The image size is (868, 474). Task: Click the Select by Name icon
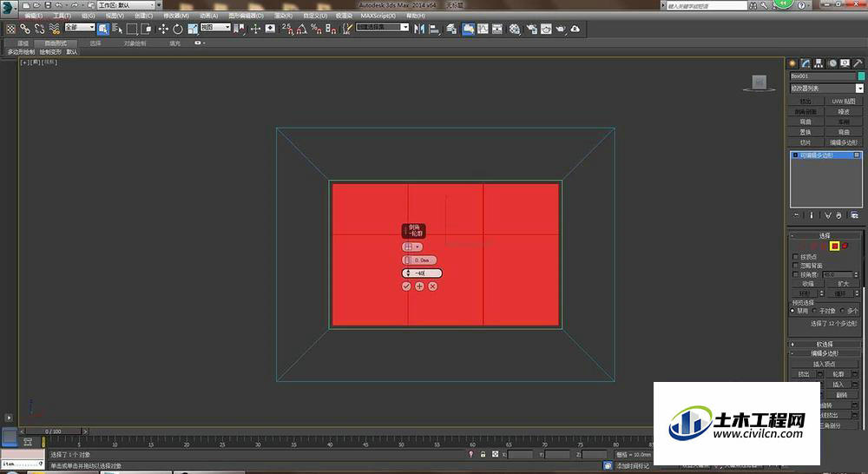[x=117, y=29]
